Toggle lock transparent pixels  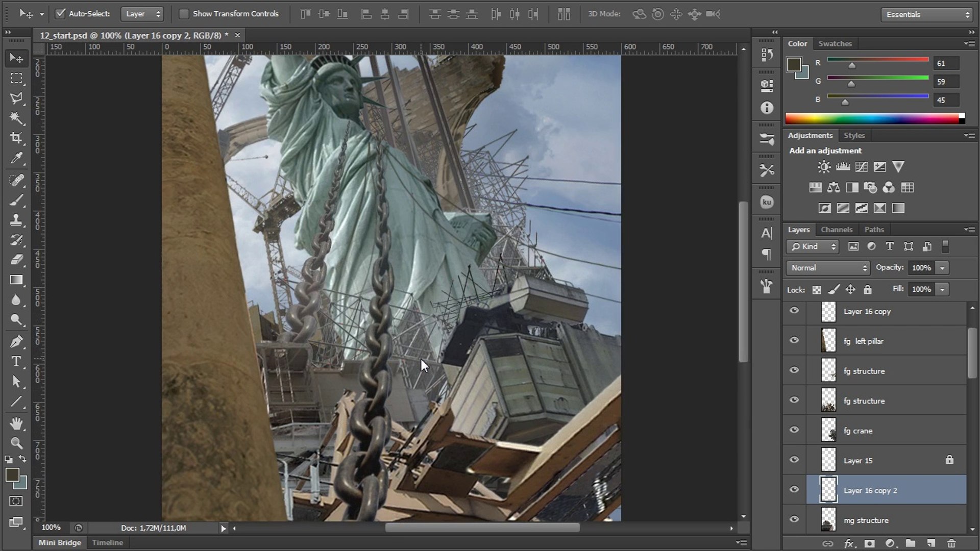817,290
